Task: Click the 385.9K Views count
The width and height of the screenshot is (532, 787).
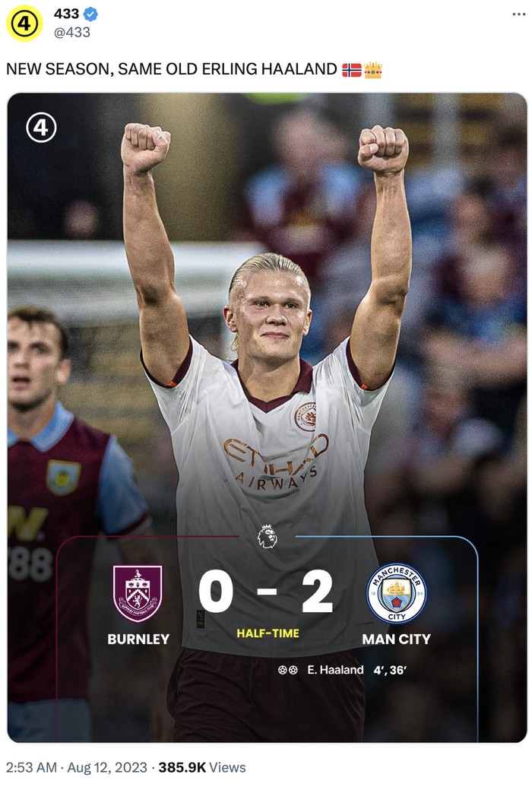Action: pyautogui.click(x=202, y=767)
